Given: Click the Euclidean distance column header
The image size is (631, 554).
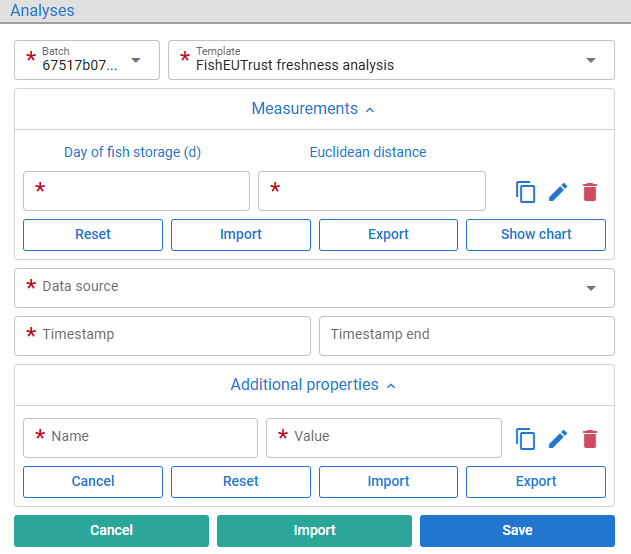Looking at the screenshot, I should pos(368,152).
